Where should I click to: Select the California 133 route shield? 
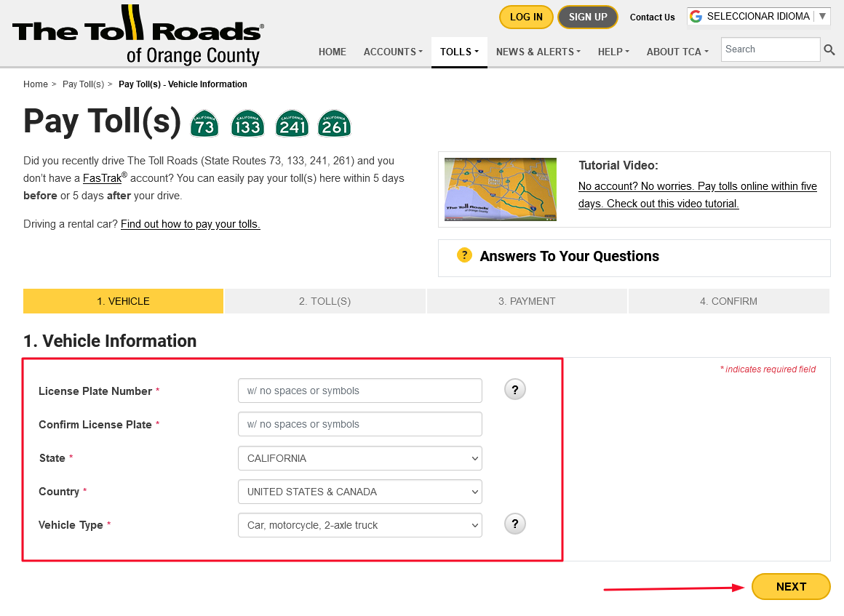(x=247, y=124)
